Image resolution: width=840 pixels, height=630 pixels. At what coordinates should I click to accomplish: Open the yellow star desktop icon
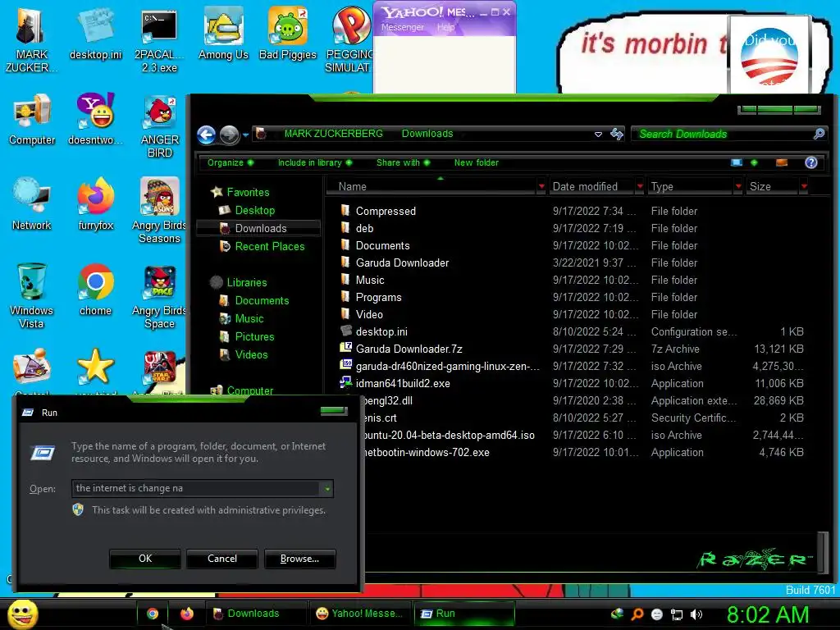(x=95, y=367)
